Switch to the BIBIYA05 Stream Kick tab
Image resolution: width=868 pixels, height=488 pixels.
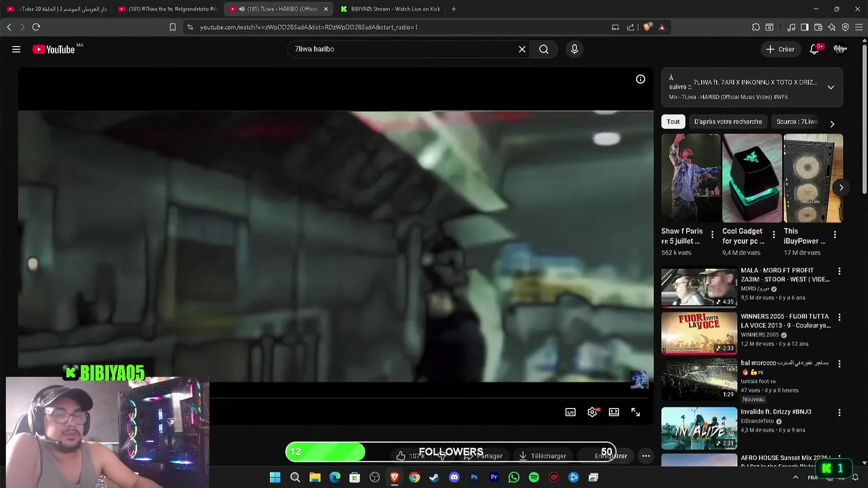pyautogui.click(x=390, y=9)
